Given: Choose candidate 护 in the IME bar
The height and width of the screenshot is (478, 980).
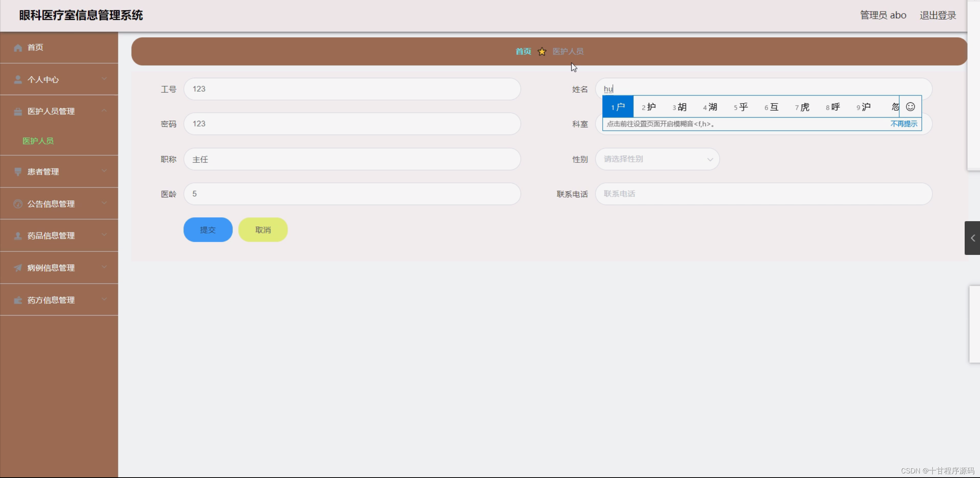Looking at the screenshot, I should (x=649, y=107).
